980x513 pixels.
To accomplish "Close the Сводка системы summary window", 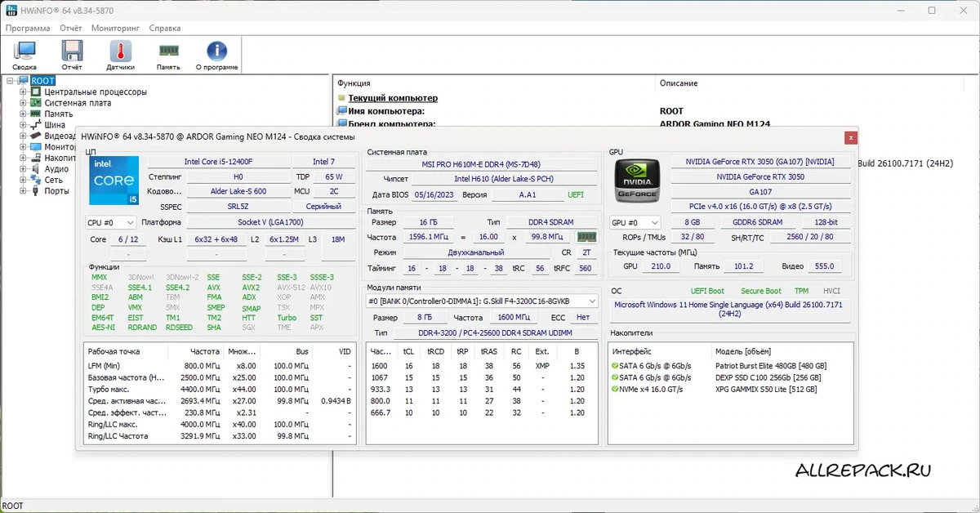I will (851, 137).
